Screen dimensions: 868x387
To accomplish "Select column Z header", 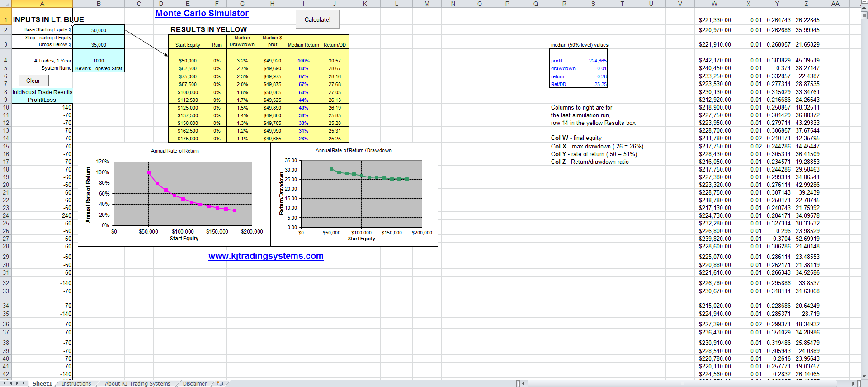I will [x=806, y=4].
